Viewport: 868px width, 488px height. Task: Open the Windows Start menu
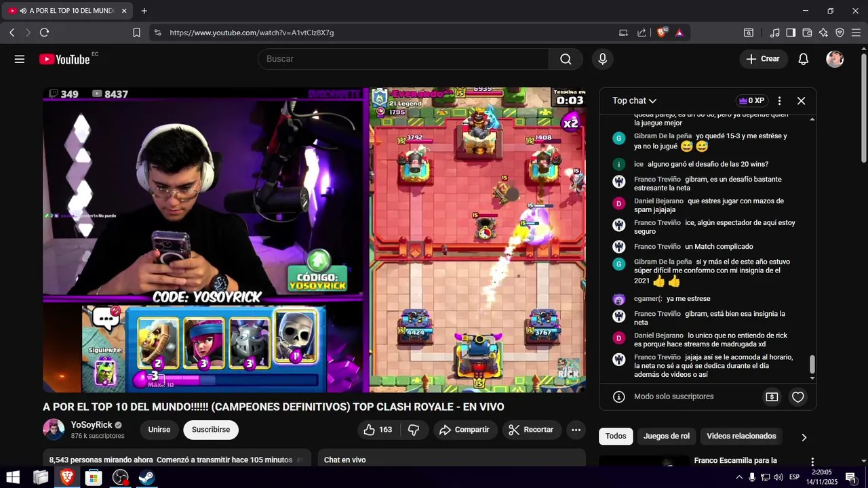pyautogui.click(x=13, y=477)
